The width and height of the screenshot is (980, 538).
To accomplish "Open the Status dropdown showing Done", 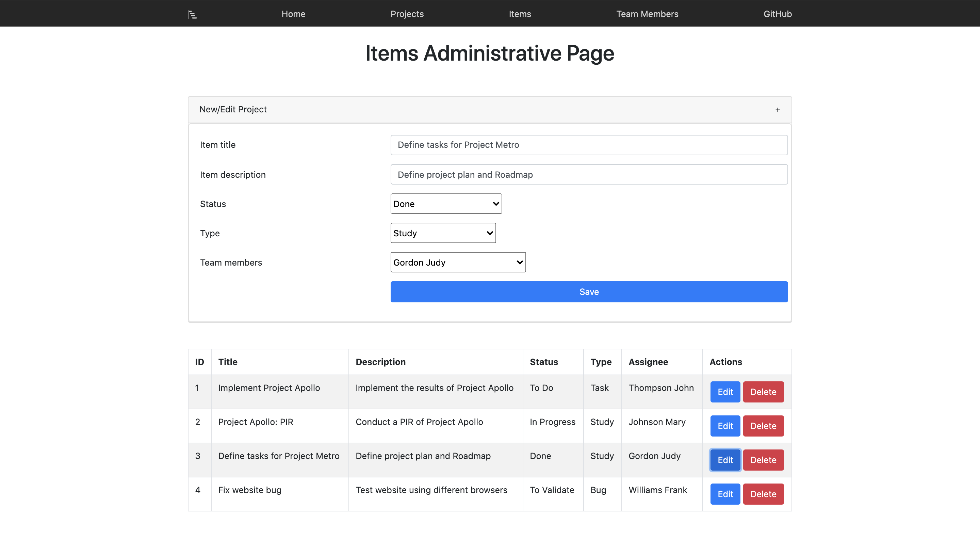I will (446, 204).
